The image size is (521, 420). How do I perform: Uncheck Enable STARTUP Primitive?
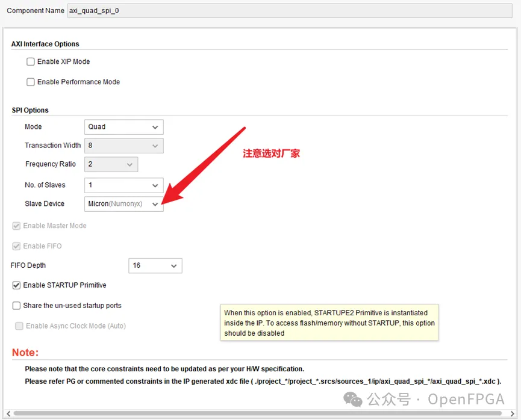[x=17, y=285]
